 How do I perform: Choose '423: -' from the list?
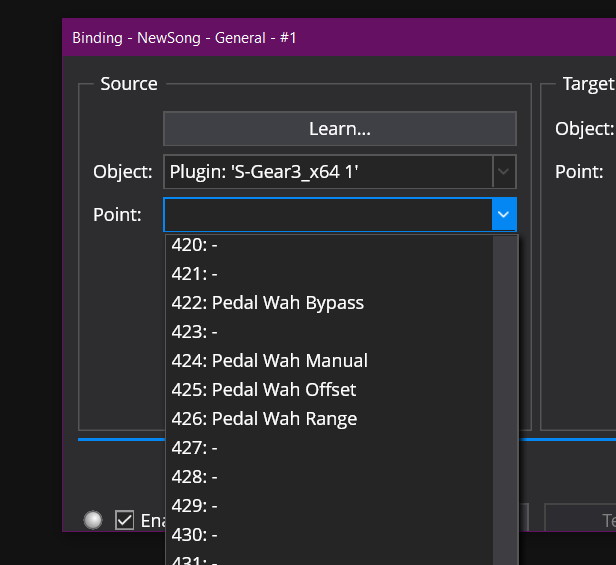pos(329,332)
